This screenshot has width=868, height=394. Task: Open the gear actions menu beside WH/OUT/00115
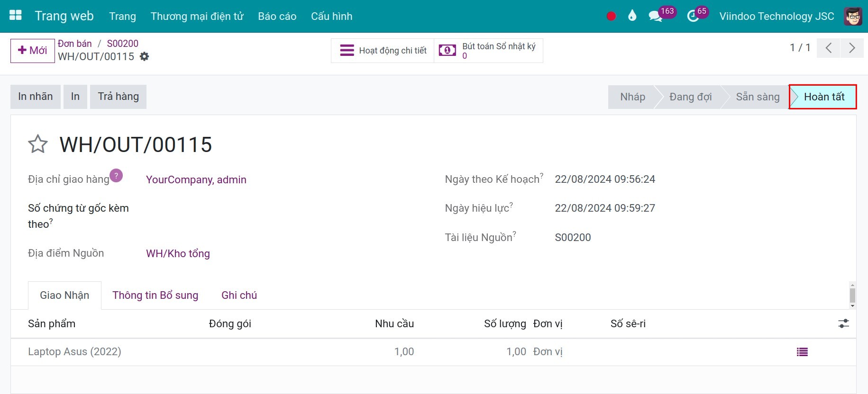pos(145,56)
